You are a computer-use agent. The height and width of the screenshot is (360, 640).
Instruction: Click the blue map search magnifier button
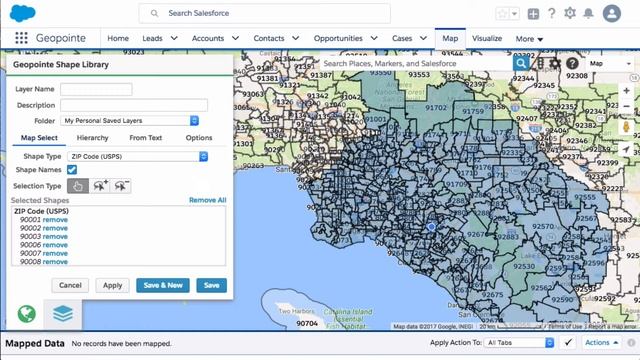point(521,63)
